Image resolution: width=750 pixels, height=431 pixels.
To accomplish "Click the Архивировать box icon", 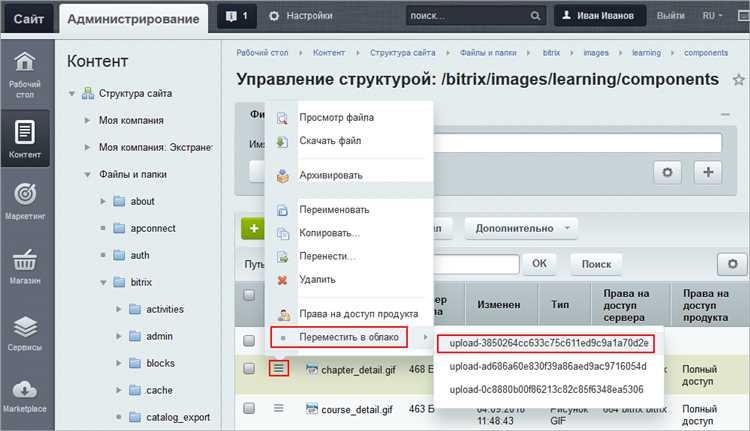I will tap(282, 176).
